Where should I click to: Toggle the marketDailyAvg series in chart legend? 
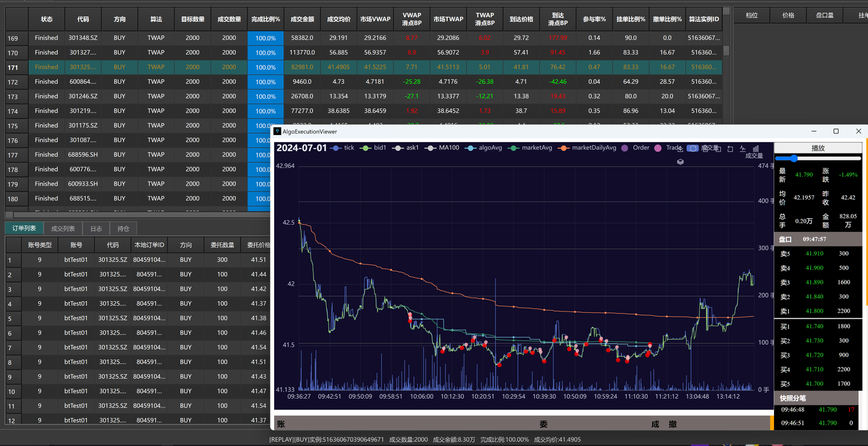tap(587, 148)
